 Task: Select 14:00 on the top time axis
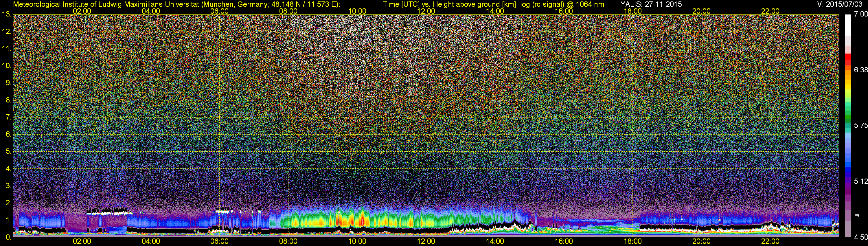[495, 11]
